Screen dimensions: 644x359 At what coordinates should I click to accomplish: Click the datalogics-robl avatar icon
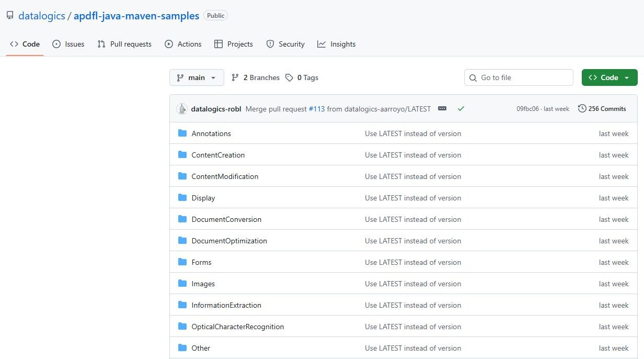click(182, 109)
